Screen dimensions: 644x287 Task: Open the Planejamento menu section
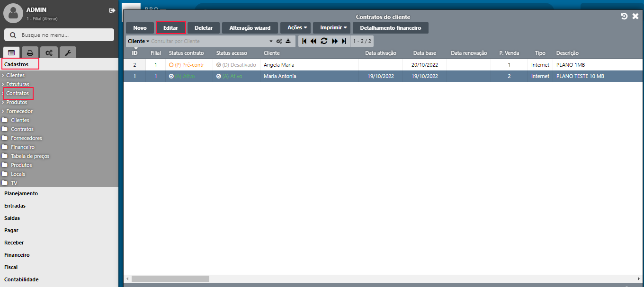tap(21, 193)
